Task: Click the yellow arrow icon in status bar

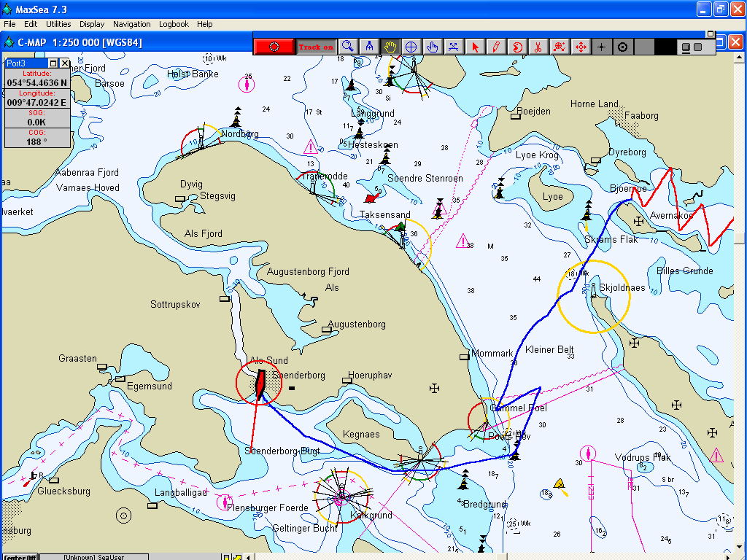Action: click(237, 557)
